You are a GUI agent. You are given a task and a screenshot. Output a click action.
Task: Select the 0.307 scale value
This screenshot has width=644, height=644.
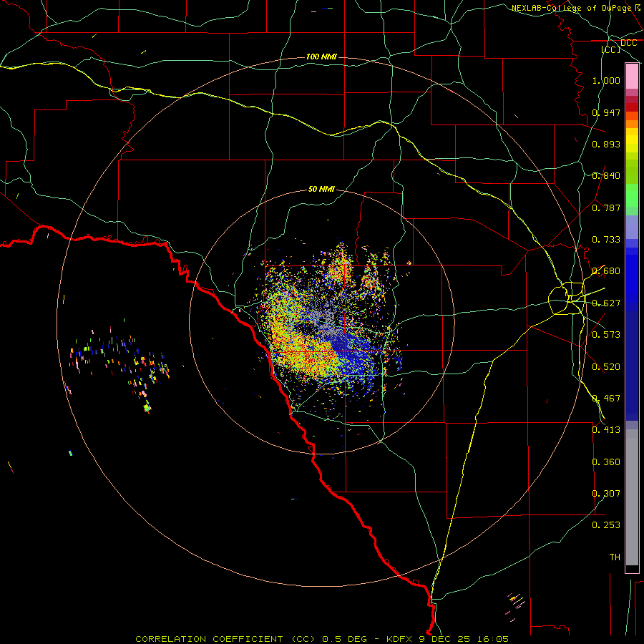click(x=606, y=494)
